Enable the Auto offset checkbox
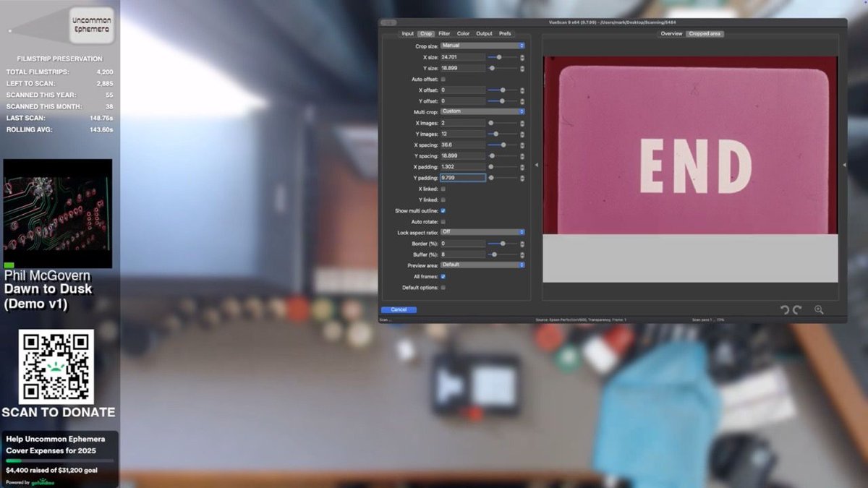The height and width of the screenshot is (488, 868). tap(443, 79)
